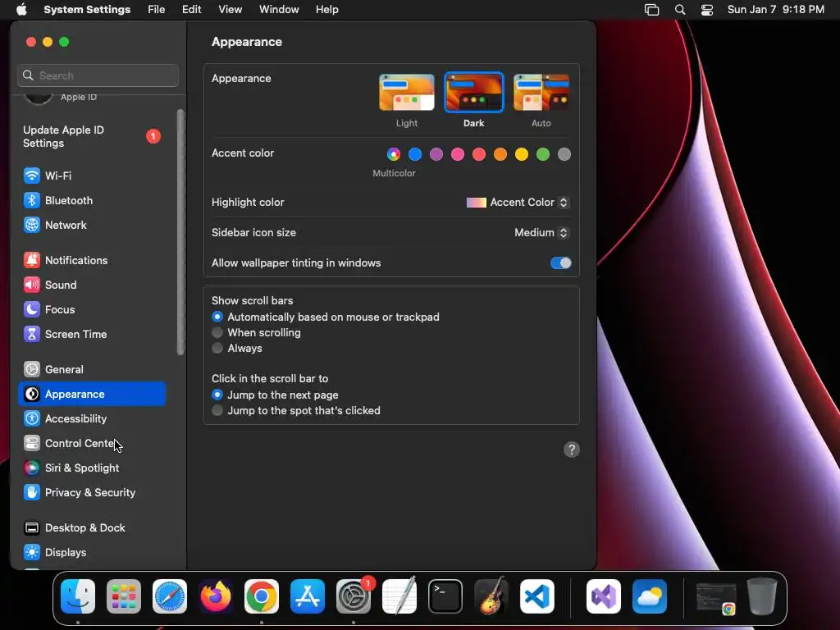Go to Notifications settings
The width and height of the screenshot is (840, 630).
pyautogui.click(x=92, y=260)
